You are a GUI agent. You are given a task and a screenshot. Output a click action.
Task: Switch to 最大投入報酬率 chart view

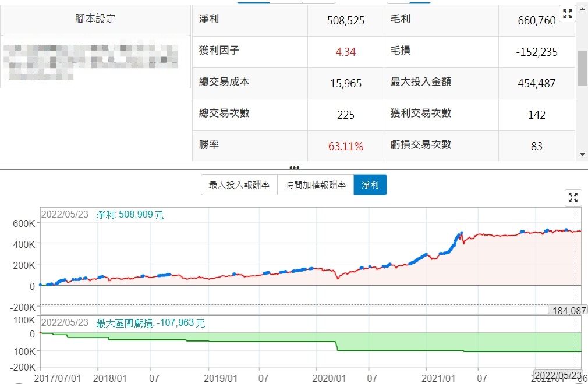tap(239, 185)
